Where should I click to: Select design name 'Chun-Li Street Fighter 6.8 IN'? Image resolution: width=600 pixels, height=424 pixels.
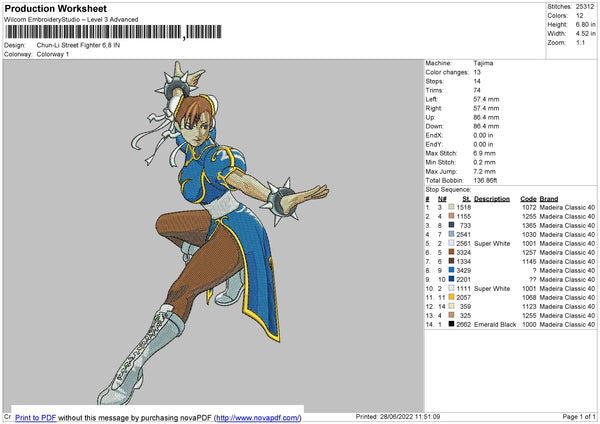coord(78,45)
